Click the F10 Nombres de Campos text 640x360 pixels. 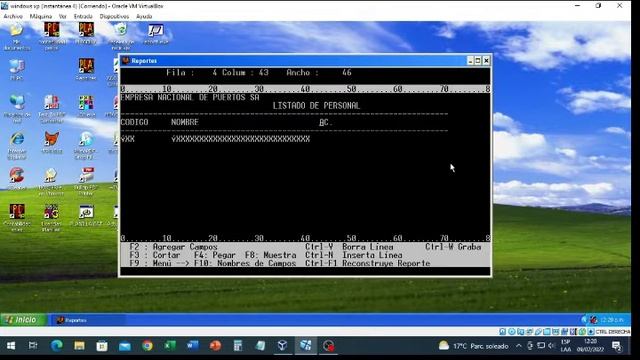point(245,264)
